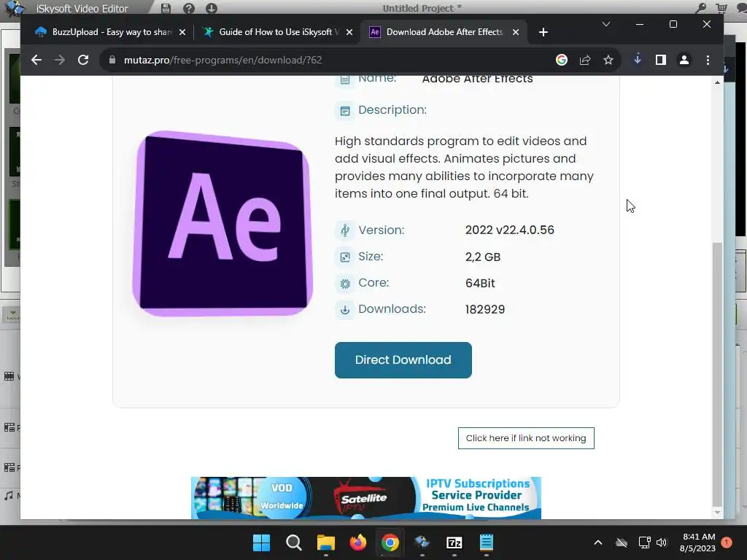747x560 pixels.
Task: Open help in the iSkysoft title bar
Action: 189,8
